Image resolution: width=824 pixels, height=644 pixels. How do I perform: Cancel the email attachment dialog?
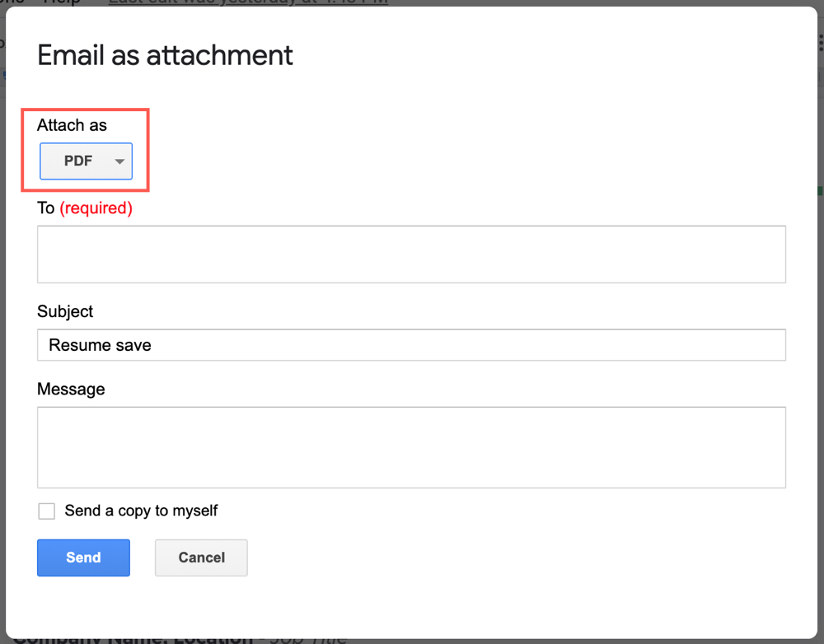[201, 558]
